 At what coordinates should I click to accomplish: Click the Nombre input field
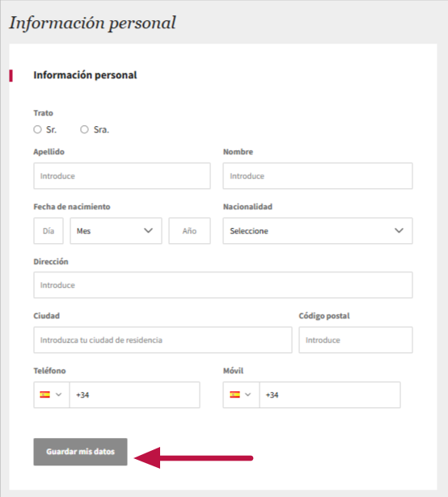pos(318,176)
